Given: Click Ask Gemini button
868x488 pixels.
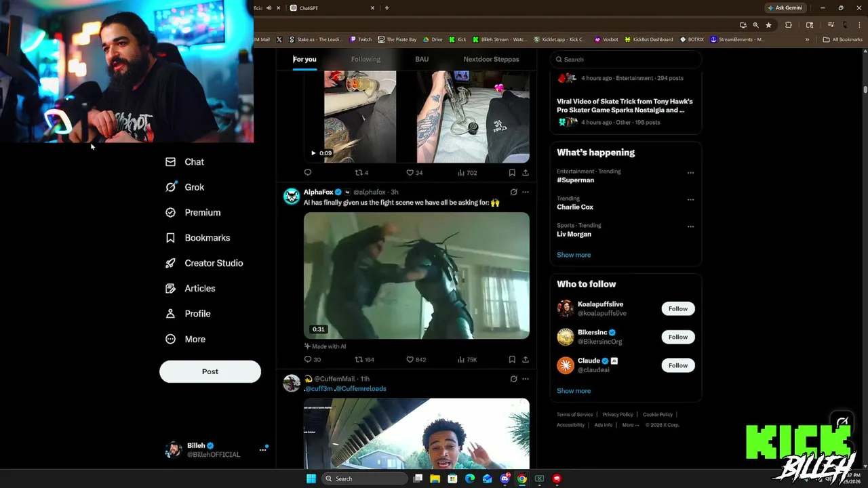Looking at the screenshot, I should click(x=785, y=8).
